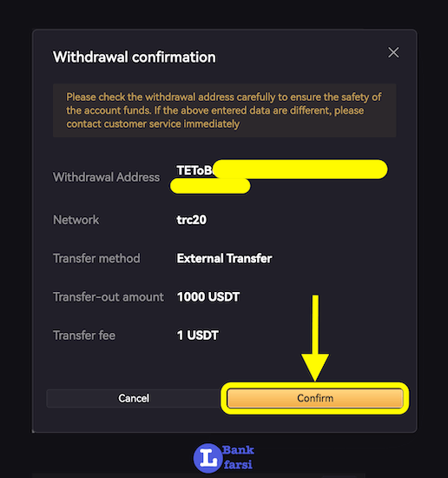The width and height of the screenshot is (448, 478).
Task: Close the Withdrawal confirmation dialog with X
Action: coord(393,52)
